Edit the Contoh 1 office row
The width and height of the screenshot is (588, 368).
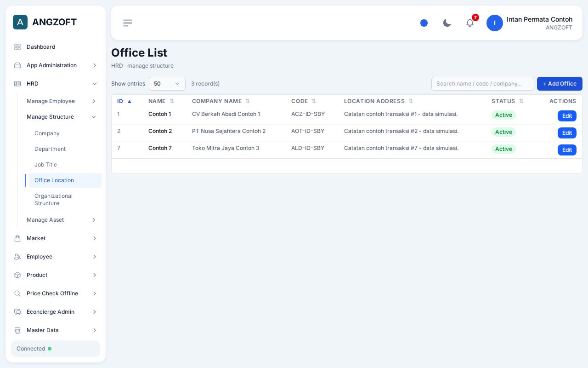click(567, 116)
